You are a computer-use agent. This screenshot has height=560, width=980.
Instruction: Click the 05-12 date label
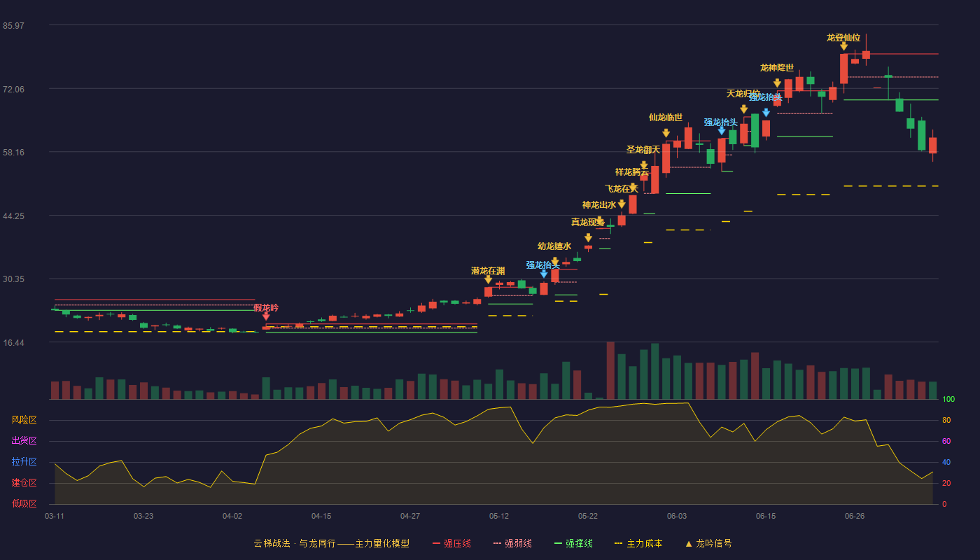pos(499,516)
